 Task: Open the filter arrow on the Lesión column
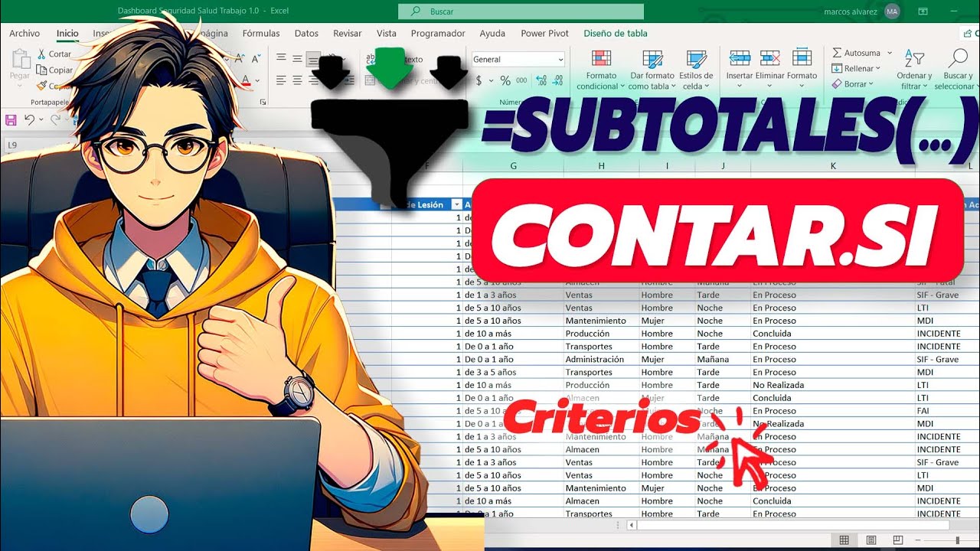457,204
